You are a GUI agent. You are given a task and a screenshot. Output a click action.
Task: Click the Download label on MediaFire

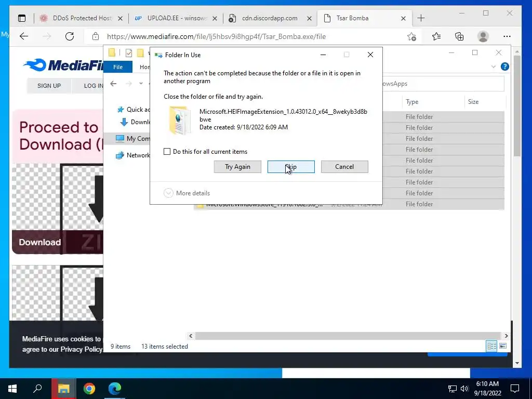point(40,242)
